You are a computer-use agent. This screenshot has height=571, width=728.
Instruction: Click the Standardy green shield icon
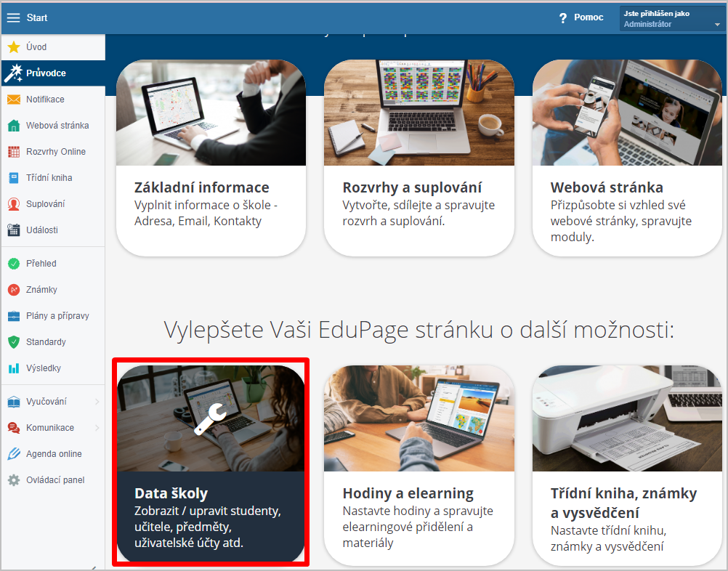coord(14,342)
